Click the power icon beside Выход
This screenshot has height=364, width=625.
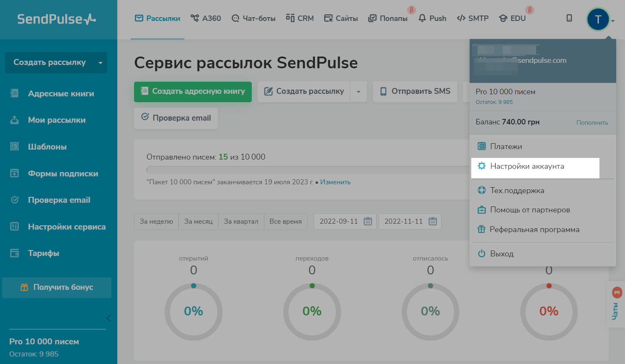click(482, 253)
